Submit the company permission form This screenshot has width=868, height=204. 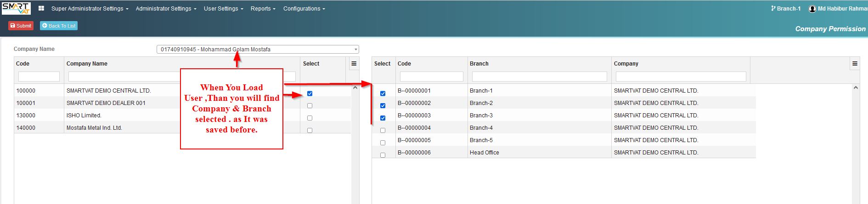tap(21, 26)
